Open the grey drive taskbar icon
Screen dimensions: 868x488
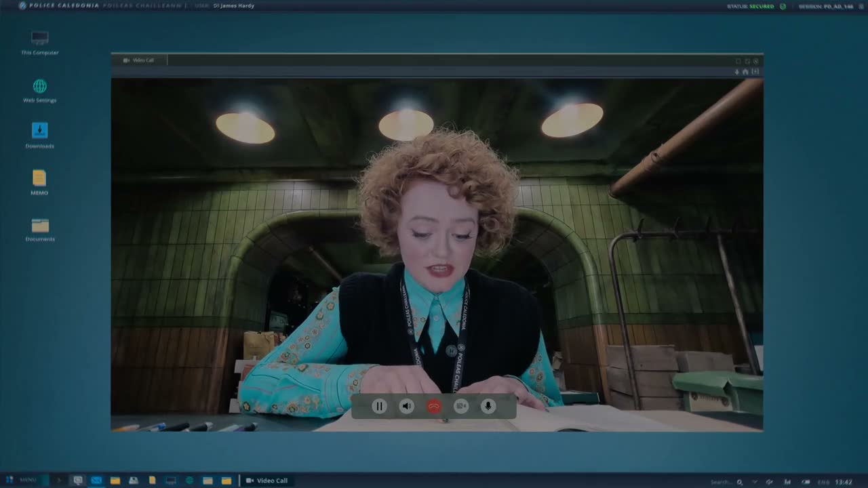134,481
